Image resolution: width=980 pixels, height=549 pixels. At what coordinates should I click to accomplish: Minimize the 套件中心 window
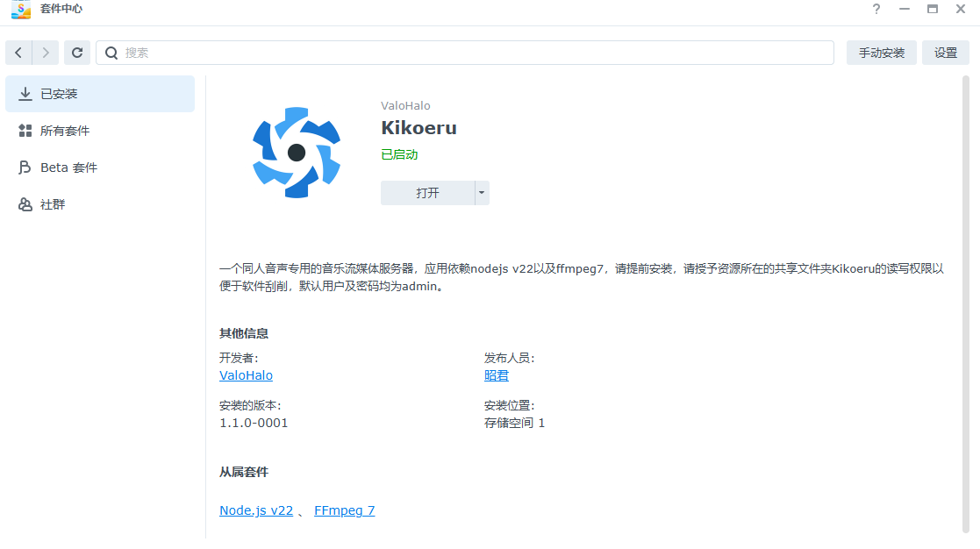pos(905,9)
